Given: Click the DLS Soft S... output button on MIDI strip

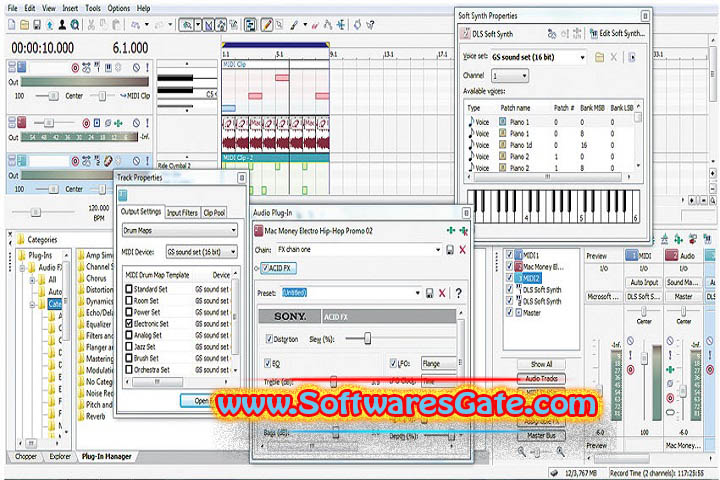Looking at the screenshot, I should [644, 297].
